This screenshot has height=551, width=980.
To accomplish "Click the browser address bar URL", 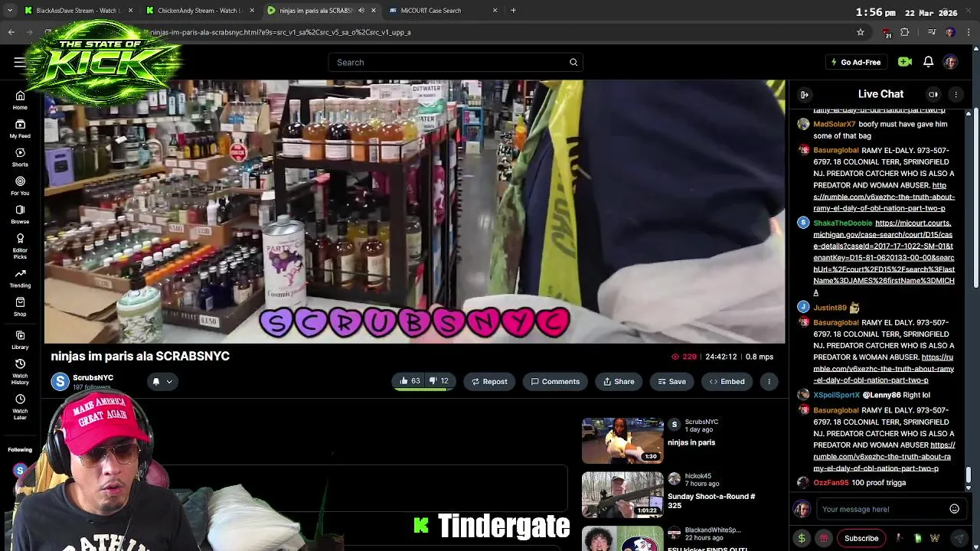I will point(280,32).
